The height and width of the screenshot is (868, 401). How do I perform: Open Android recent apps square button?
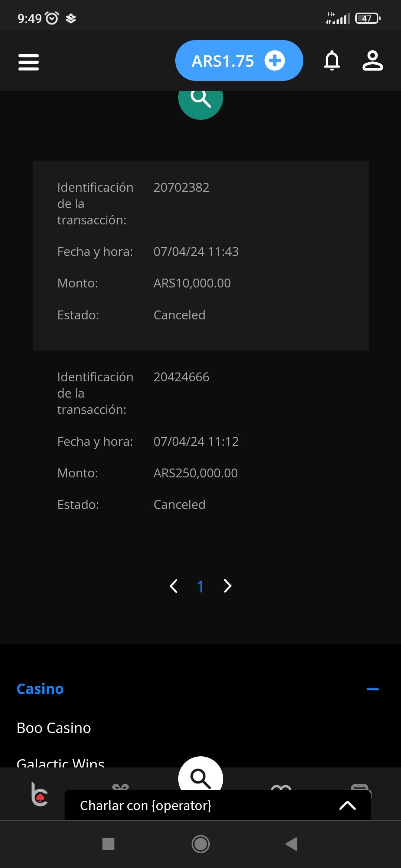108,844
